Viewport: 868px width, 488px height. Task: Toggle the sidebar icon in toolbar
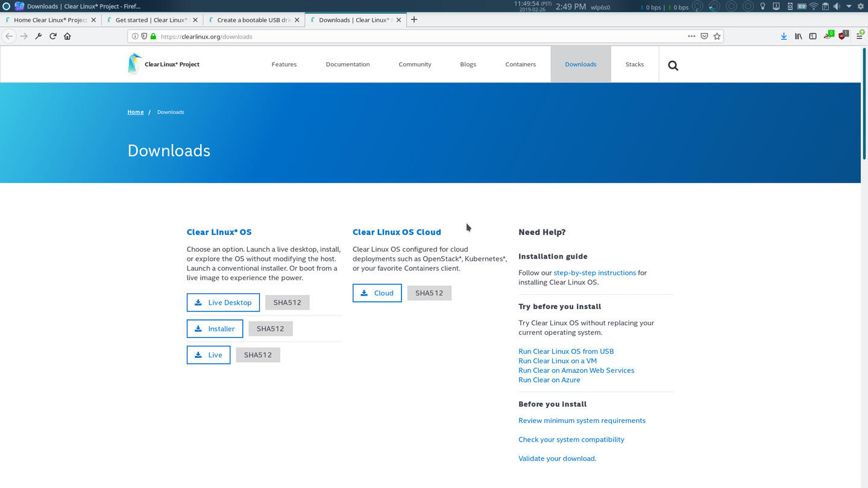(x=813, y=36)
